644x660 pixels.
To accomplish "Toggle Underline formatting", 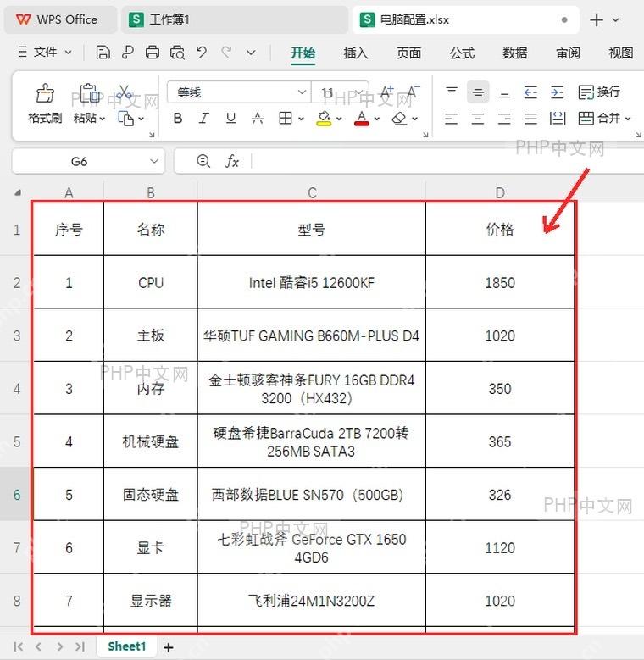I will click(x=230, y=119).
